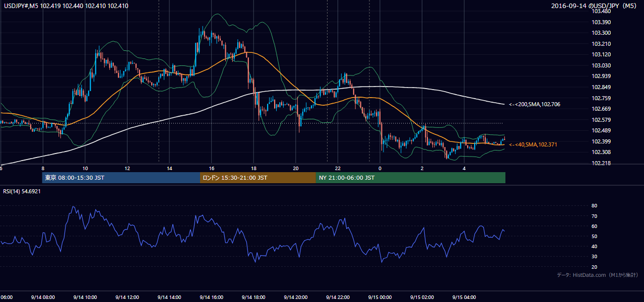Click RSI scale value 50
This screenshot has width=644, height=302.
click(x=595, y=236)
